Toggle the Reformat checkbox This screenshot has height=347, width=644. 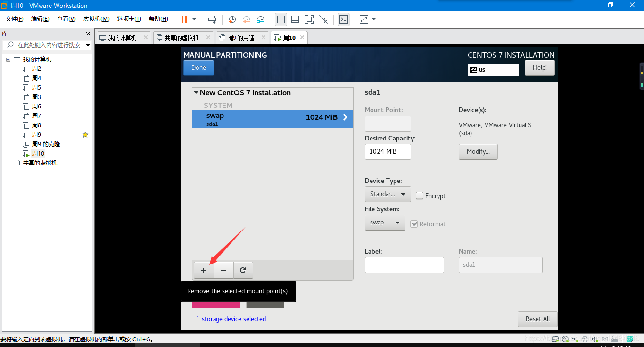pos(414,224)
